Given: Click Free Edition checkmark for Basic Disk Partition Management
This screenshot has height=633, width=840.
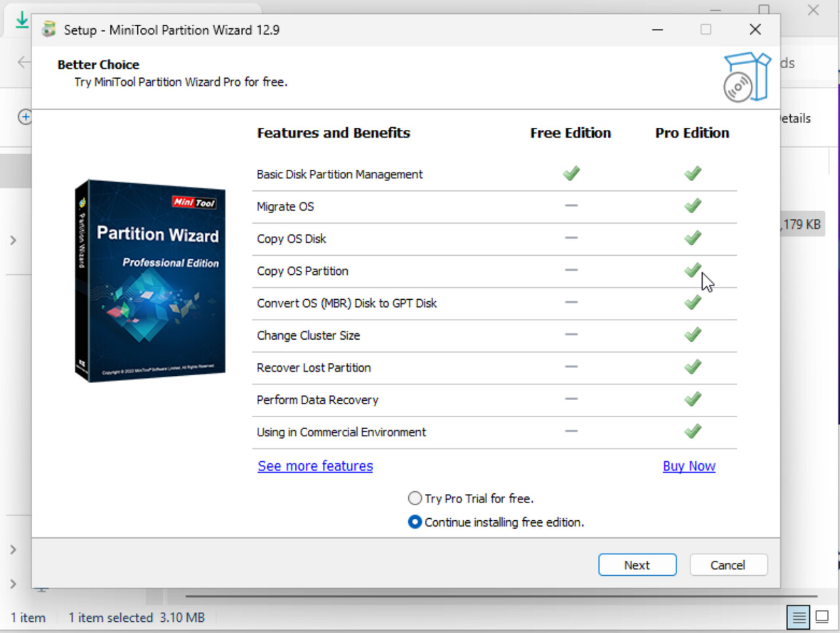Looking at the screenshot, I should (x=571, y=173).
